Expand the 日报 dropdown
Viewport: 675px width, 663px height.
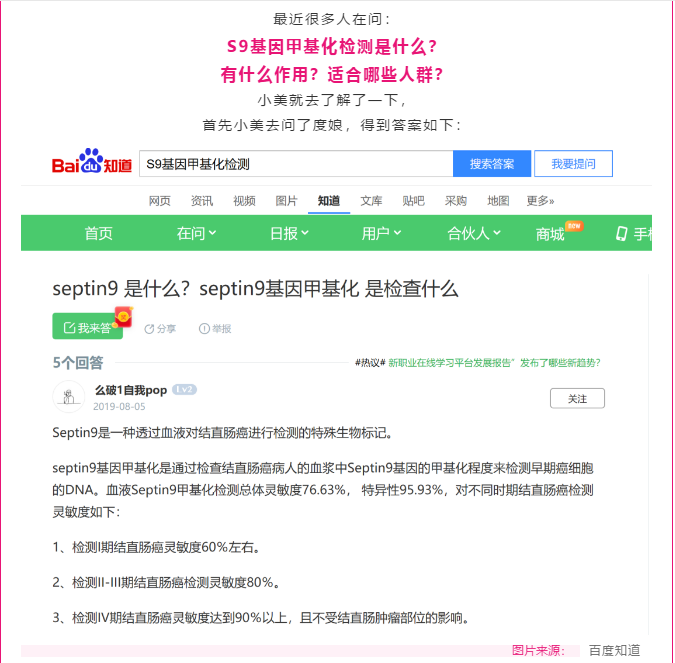coord(289,233)
